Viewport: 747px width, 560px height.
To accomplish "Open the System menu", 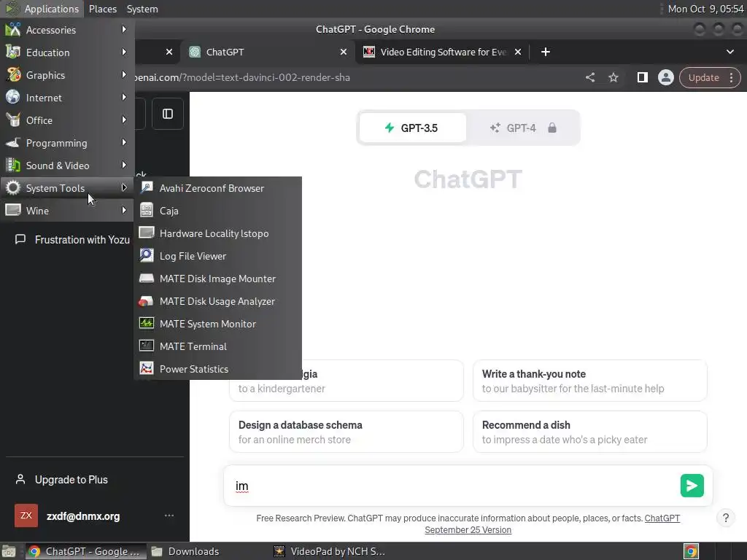I will click(x=142, y=9).
